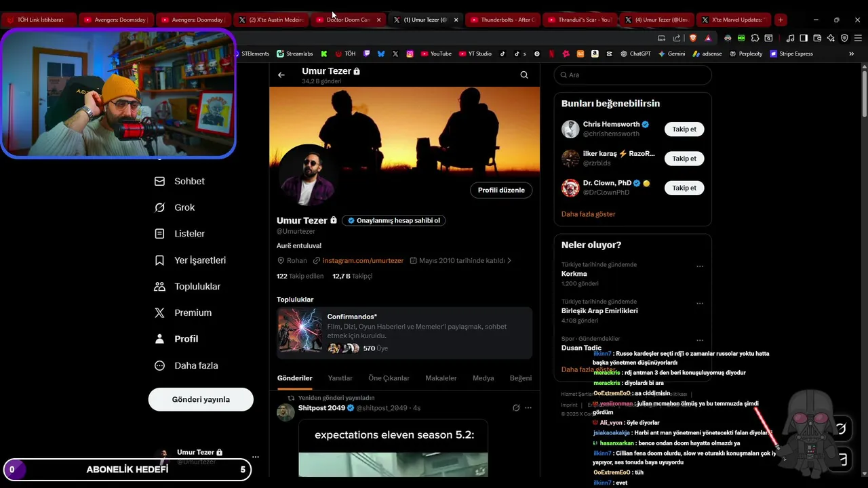Open ChatGPT bookmark
Viewport: 868px width, 488px height.
coord(635,54)
